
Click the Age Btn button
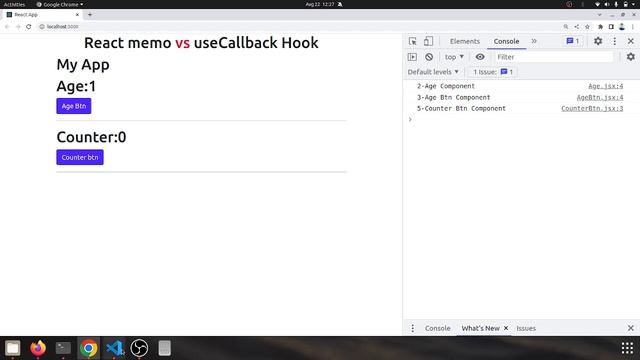click(74, 106)
